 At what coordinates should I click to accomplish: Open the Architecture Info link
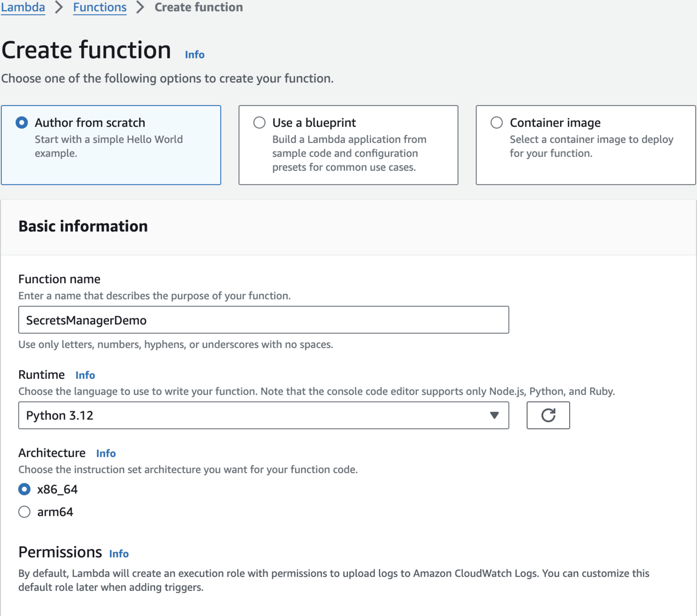click(106, 453)
